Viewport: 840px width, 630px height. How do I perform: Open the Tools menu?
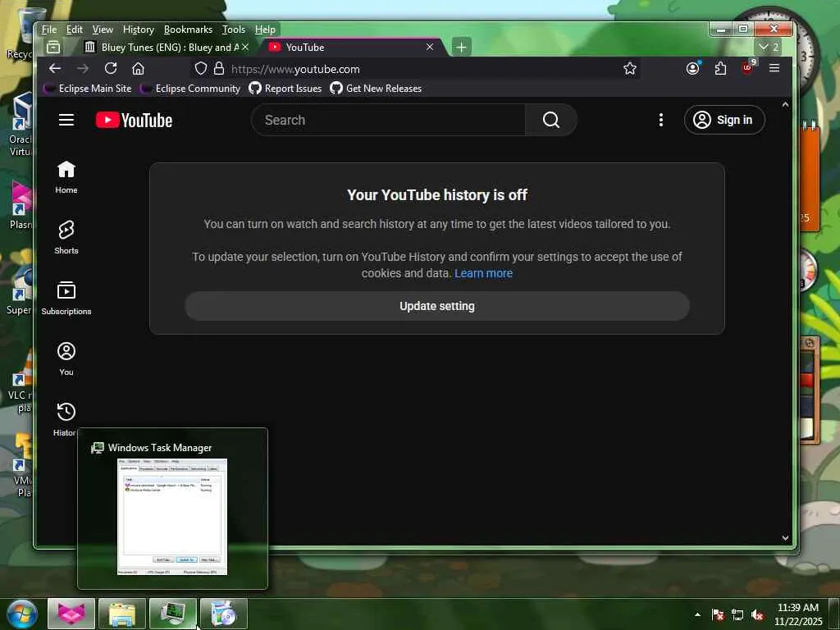(234, 30)
